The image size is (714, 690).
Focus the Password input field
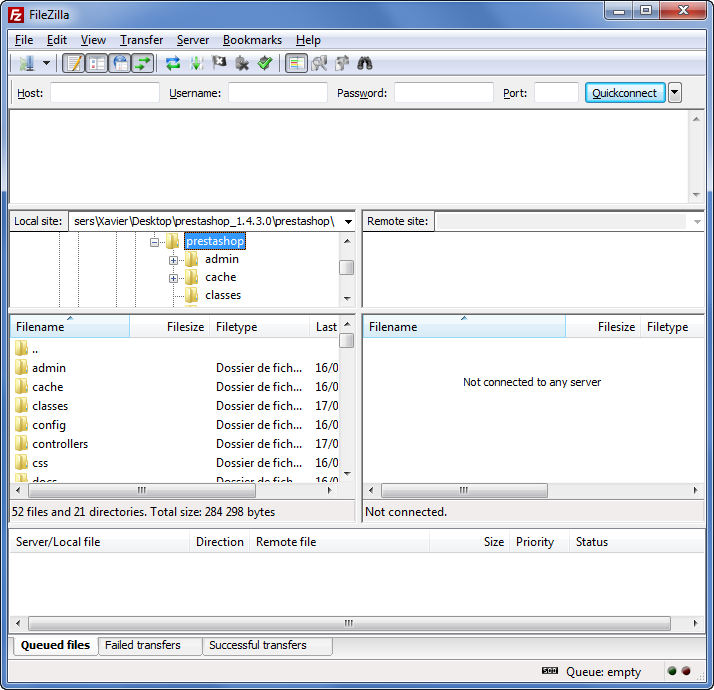(x=444, y=92)
